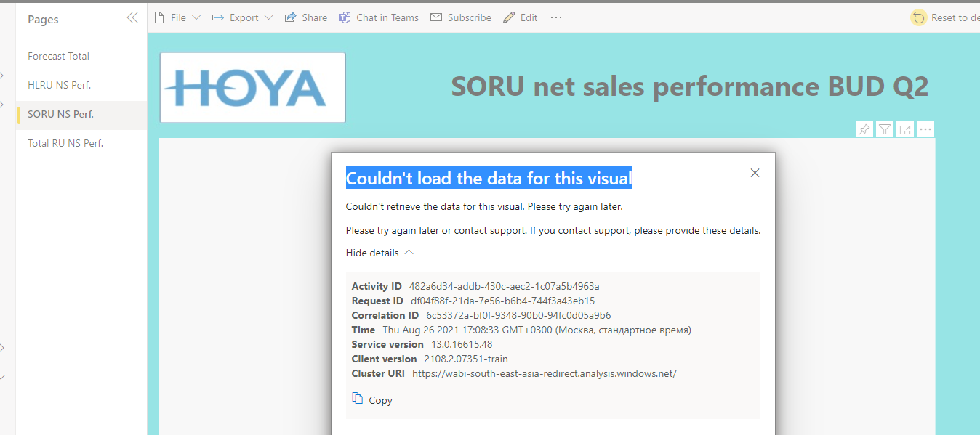Collapse the Pages pane with the double chevron
This screenshot has height=435, width=980.
(132, 17)
